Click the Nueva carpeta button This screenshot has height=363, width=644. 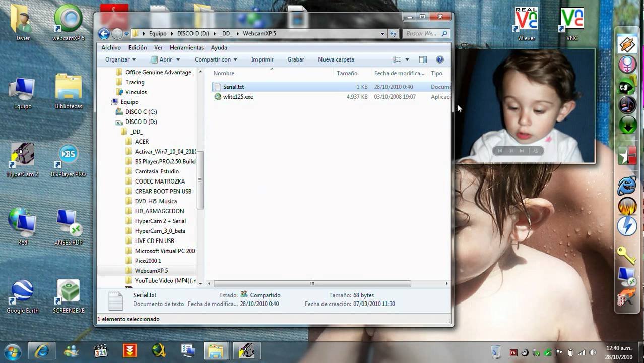tap(336, 59)
